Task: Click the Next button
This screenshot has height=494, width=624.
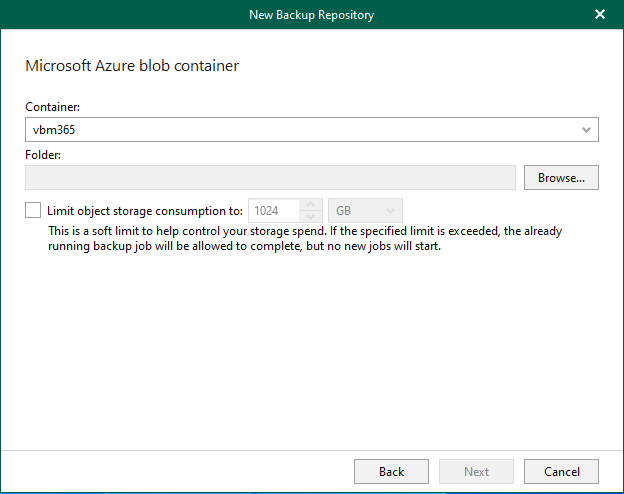Action: 476,471
